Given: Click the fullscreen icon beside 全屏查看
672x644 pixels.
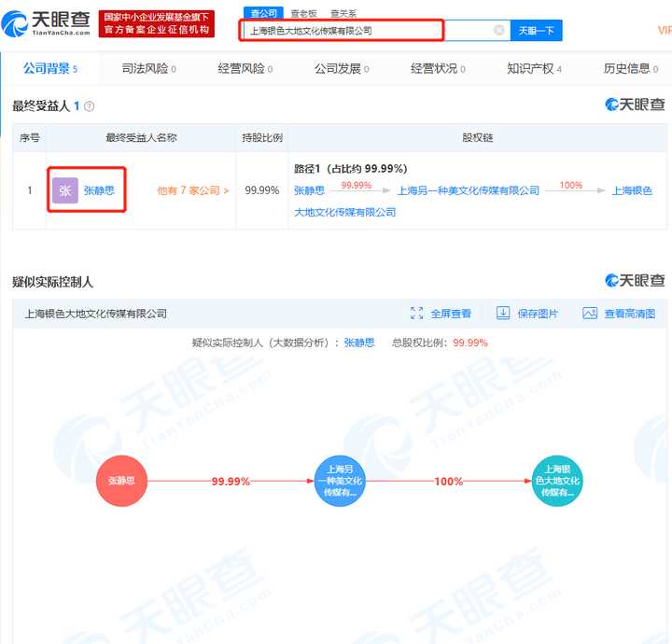Looking at the screenshot, I should tap(416, 314).
